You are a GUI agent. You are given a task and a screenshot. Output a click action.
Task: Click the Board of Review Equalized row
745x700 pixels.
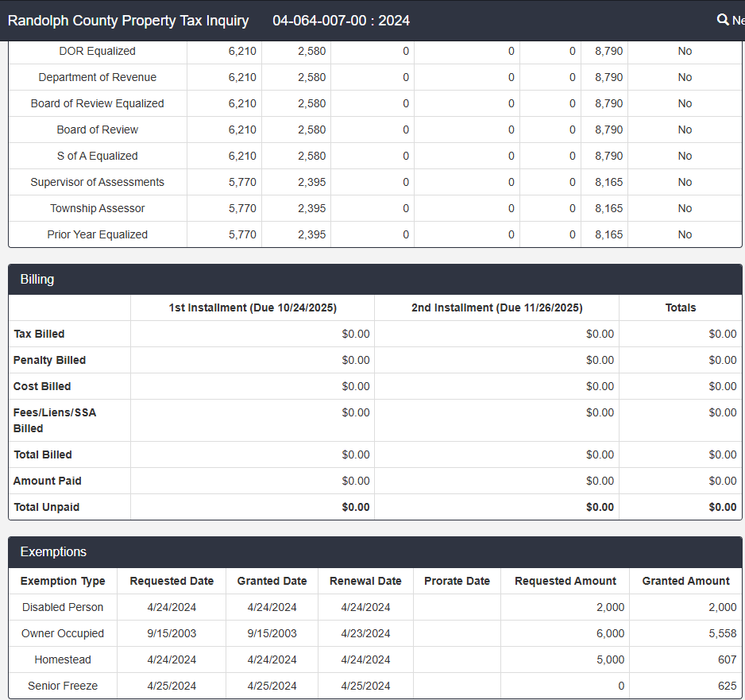tap(97, 103)
